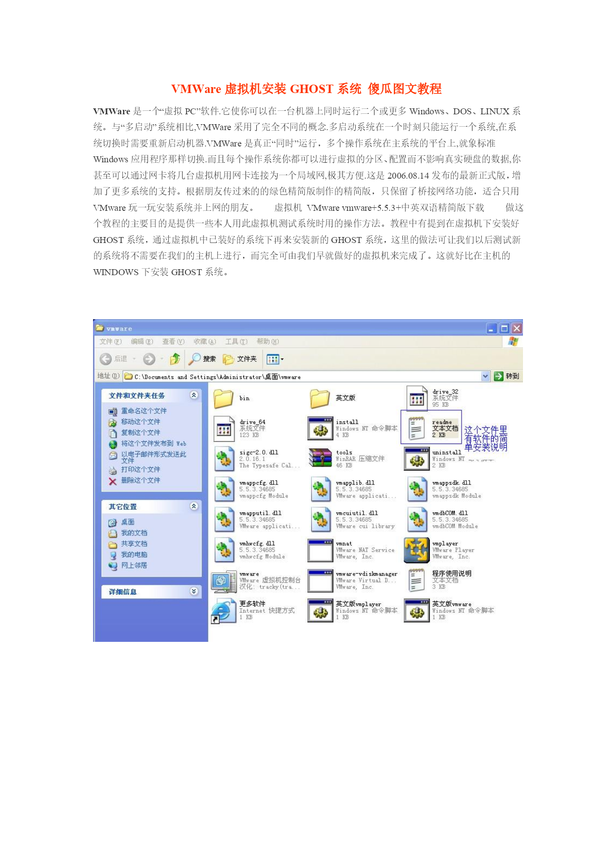Click 复制这个文件 task link
The image size is (614, 868).
(x=141, y=433)
